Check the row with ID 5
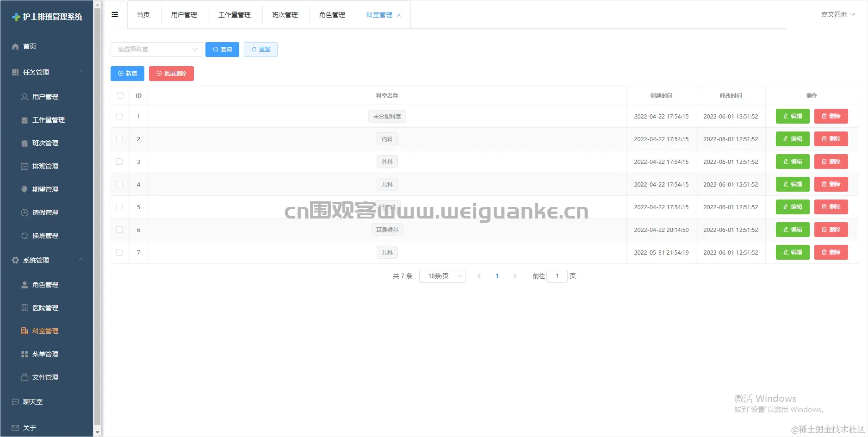 click(119, 207)
